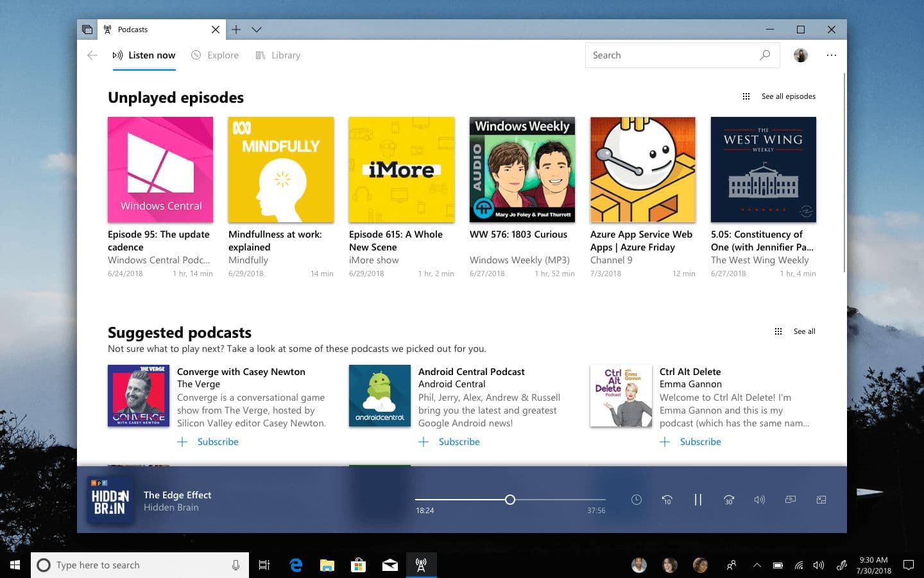Click See all episodes link

tap(789, 96)
